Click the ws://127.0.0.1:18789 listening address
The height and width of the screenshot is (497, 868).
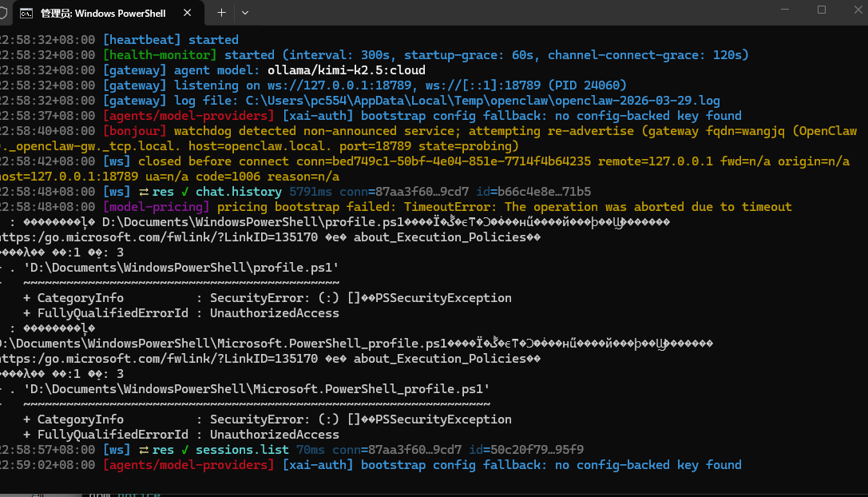tap(339, 85)
